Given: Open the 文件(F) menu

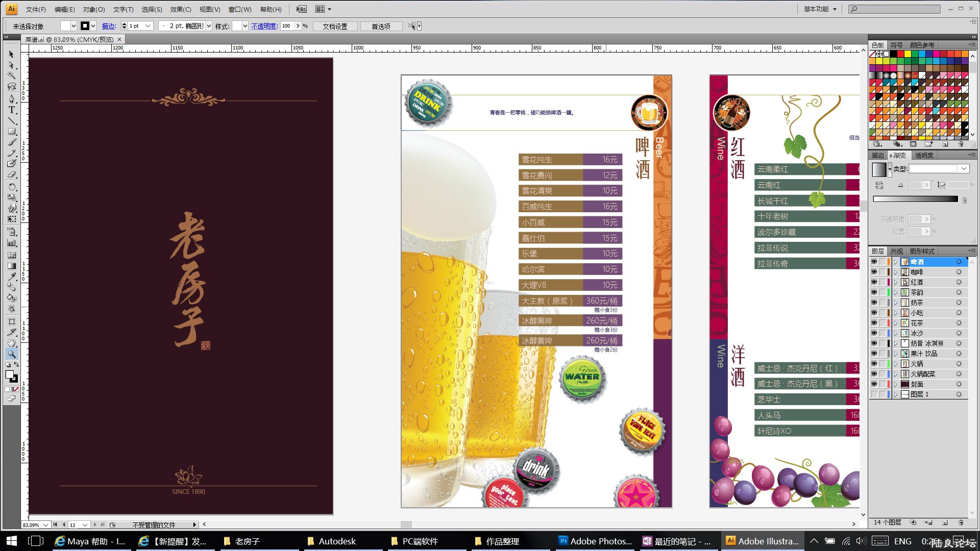Looking at the screenshot, I should click(36, 9).
